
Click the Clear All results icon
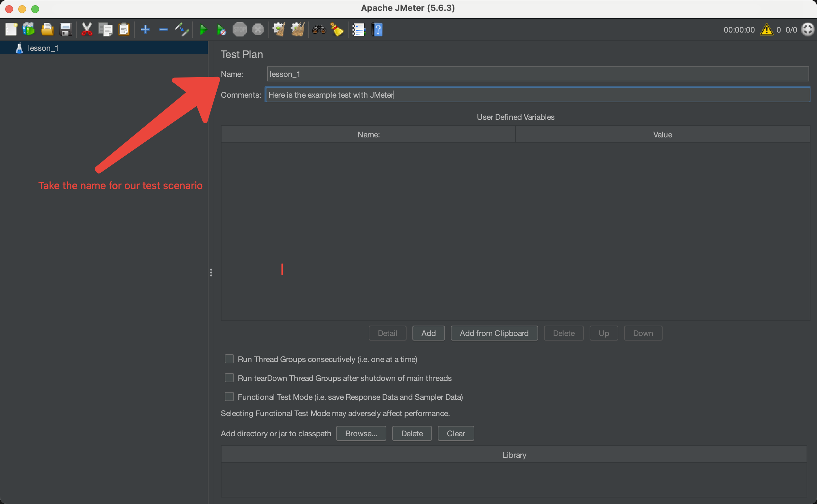point(297,30)
